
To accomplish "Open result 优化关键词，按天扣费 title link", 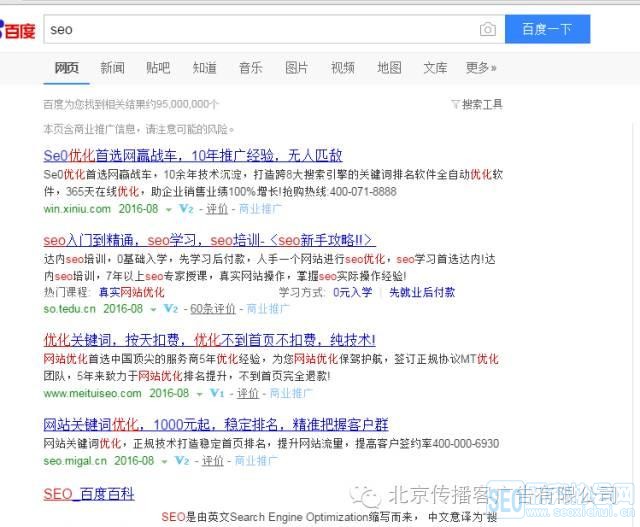I will click(x=209, y=340).
